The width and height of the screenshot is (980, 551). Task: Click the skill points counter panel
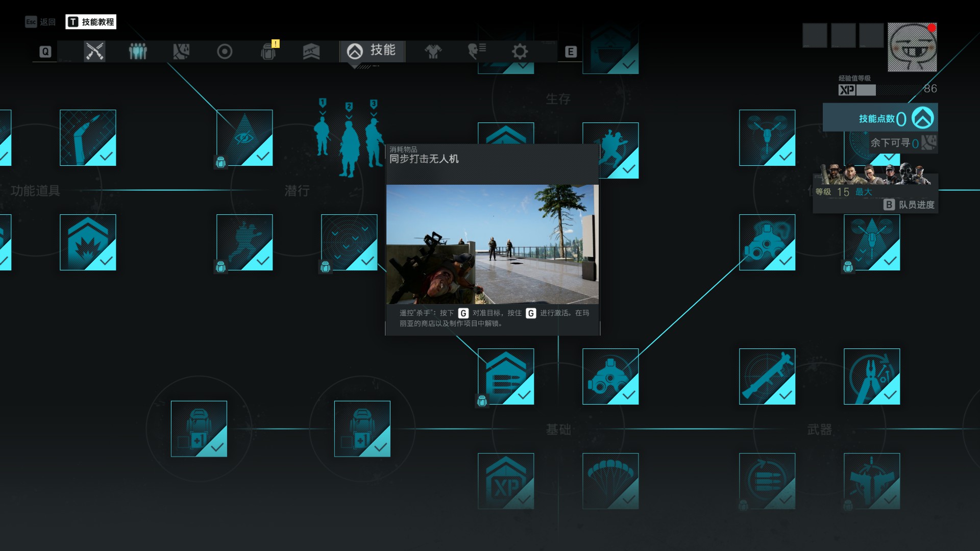click(880, 118)
